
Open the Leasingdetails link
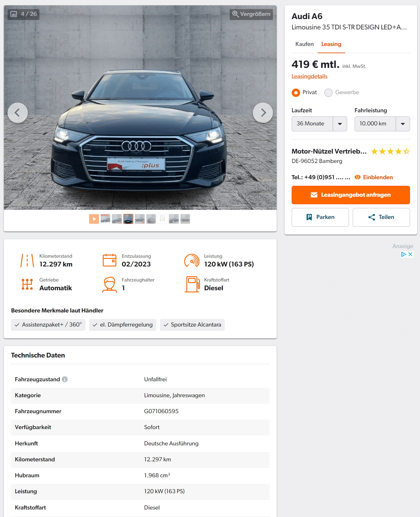(x=310, y=76)
